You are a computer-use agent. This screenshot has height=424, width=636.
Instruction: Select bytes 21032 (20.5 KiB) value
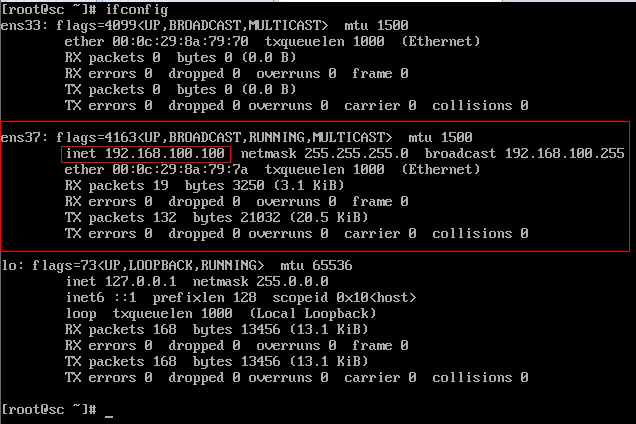[280, 217]
